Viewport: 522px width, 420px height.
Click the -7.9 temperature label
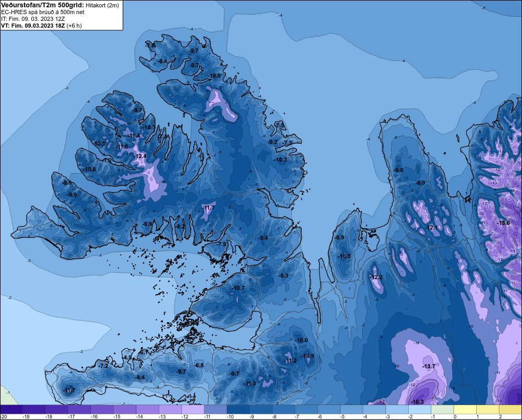pos(221,244)
